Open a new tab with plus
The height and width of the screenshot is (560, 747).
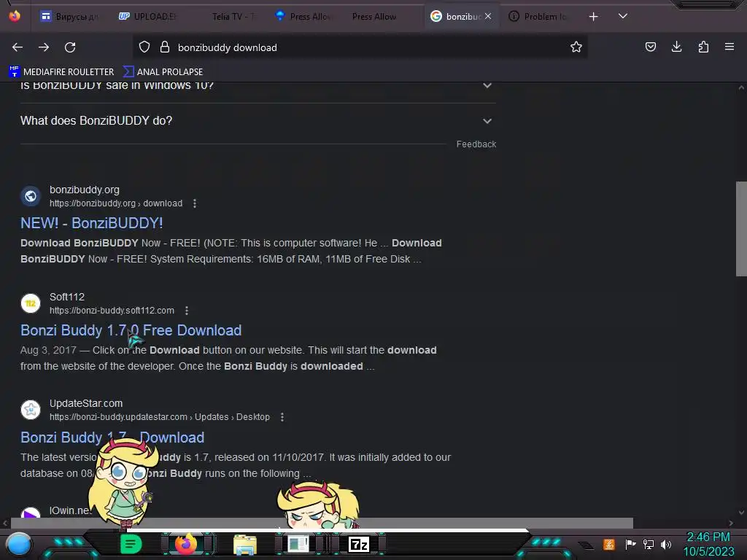(x=593, y=17)
